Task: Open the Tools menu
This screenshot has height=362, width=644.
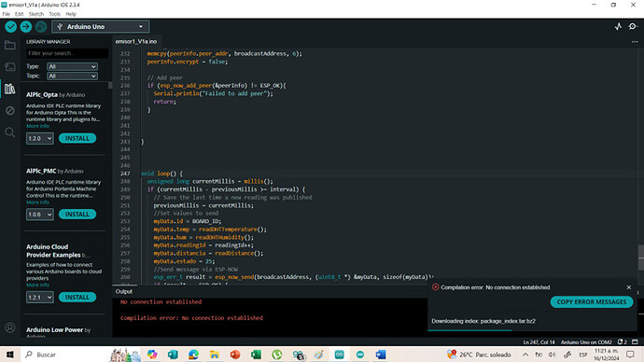Action: [55, 14]
